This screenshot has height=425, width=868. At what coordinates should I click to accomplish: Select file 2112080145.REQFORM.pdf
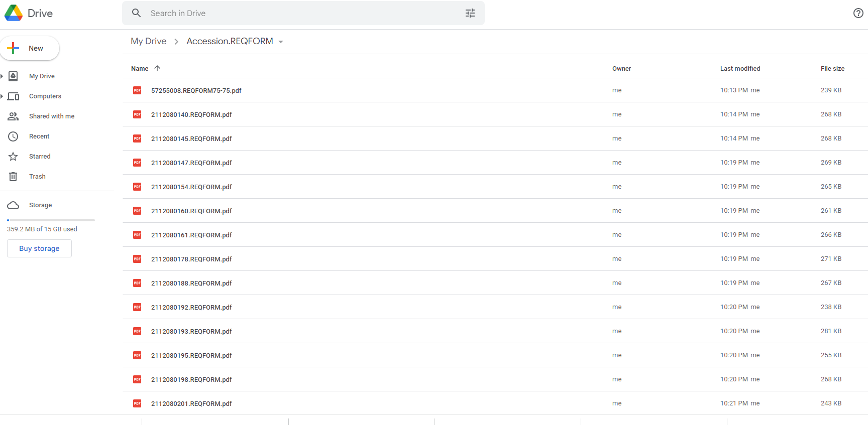click(495, 138)
